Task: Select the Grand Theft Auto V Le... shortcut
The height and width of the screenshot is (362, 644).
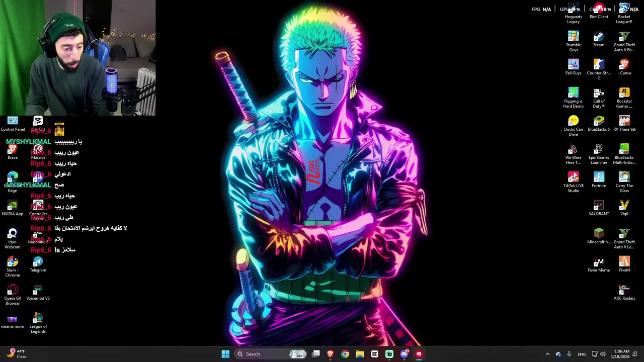Action: pyautogui.click(x=624, y=239)
